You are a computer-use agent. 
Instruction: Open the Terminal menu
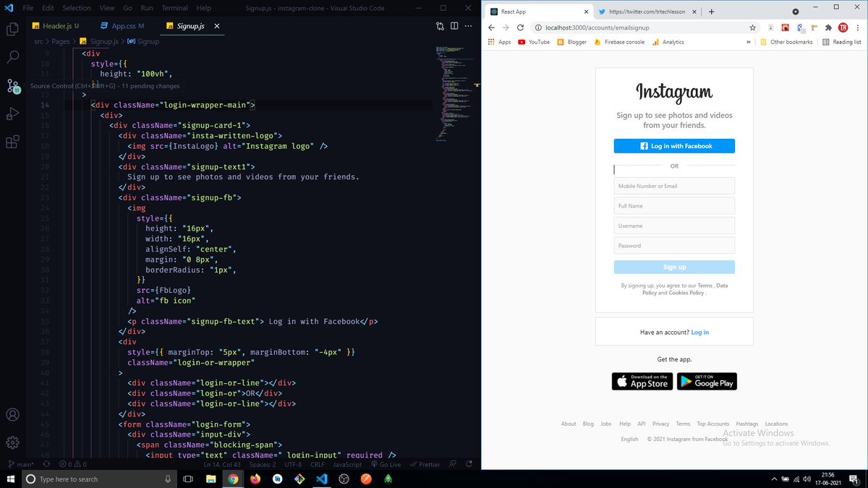click(x=174, y=8)
